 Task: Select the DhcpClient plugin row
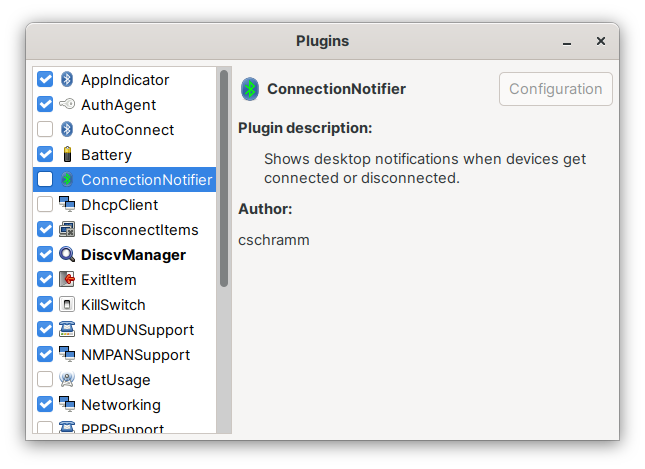(x=125, y=204)
